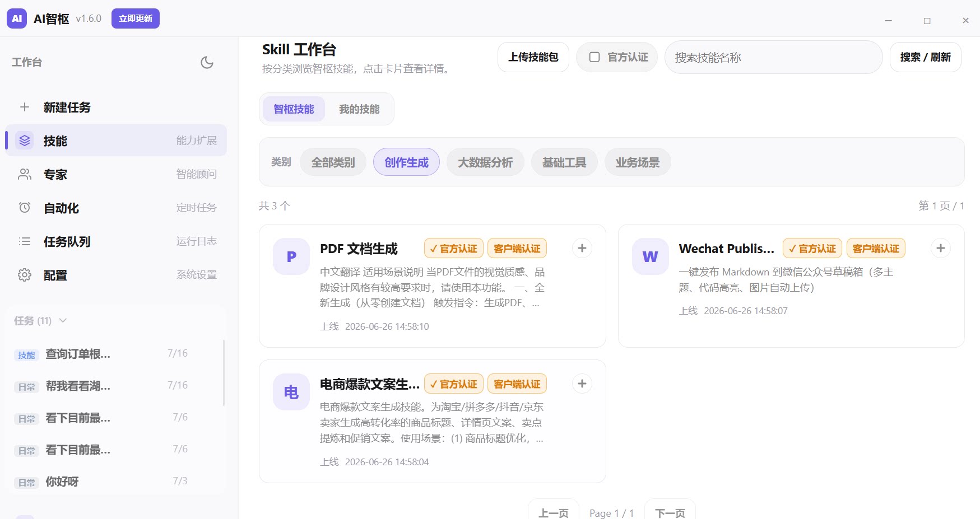Click 搜索 / 刷新 button

[926, 57]
